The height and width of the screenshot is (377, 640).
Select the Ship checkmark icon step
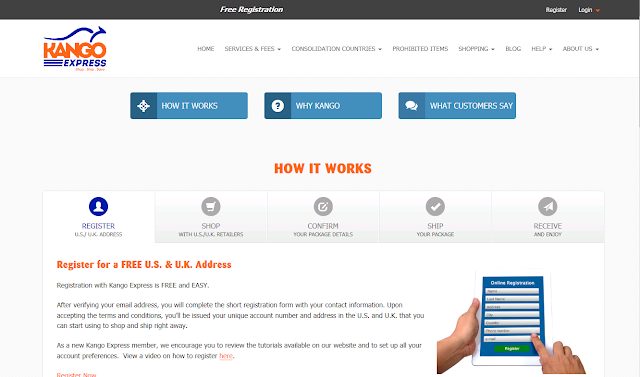click(435, 206)
